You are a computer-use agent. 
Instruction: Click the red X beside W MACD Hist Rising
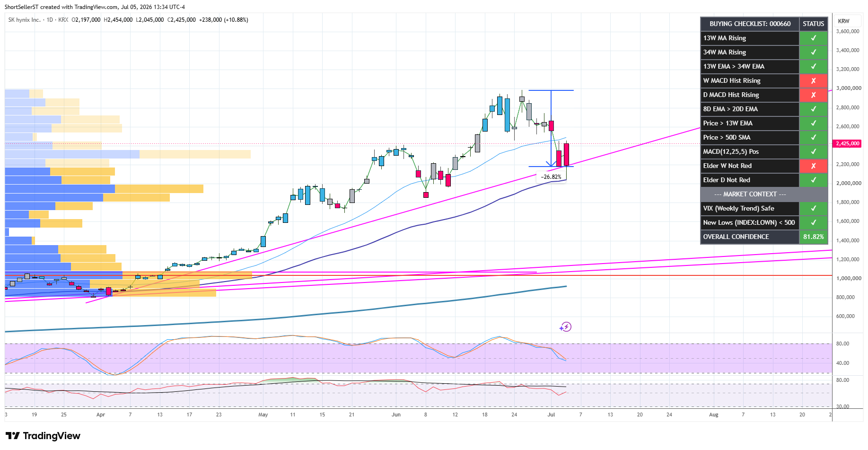(x=814, y=80)
